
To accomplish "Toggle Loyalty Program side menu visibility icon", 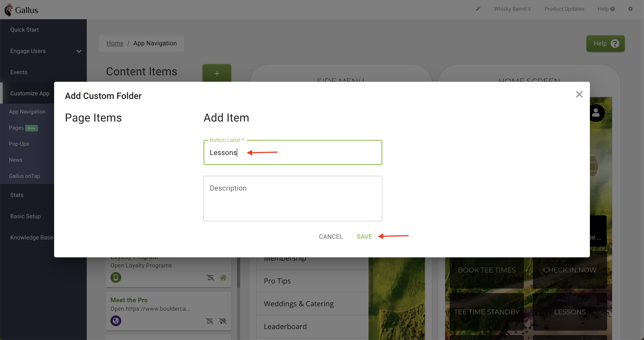I will click(x=210, y=277).
